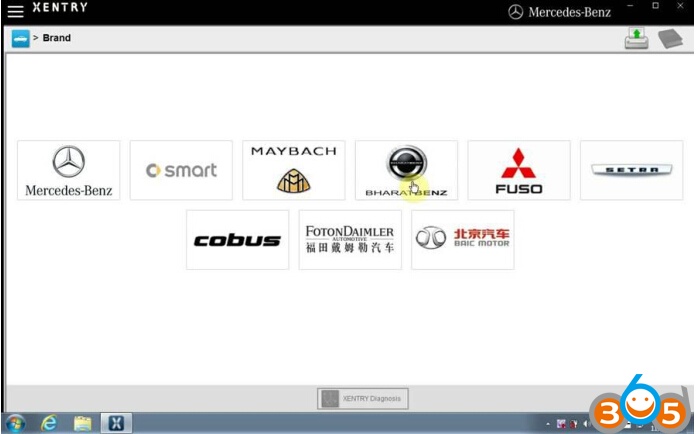Click the Mercedes-Benz logo in title bar
This screenshot has width=696, height=434.
(559, 12)
